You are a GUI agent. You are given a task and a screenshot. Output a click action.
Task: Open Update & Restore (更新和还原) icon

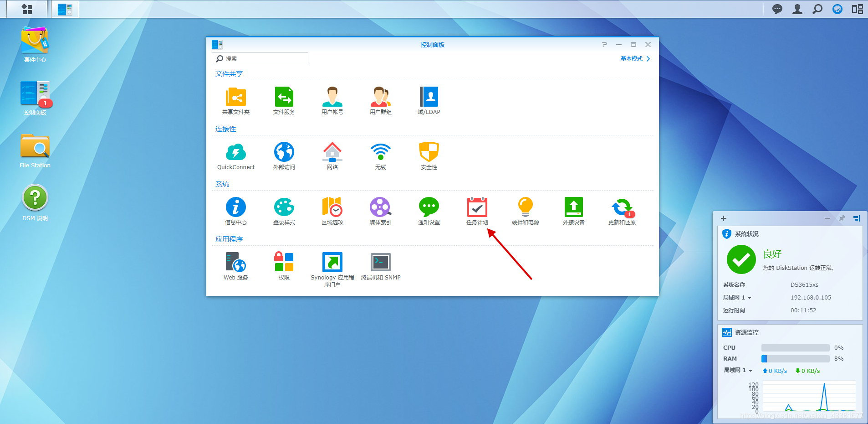pyautogui.click(x=622, y=207)
